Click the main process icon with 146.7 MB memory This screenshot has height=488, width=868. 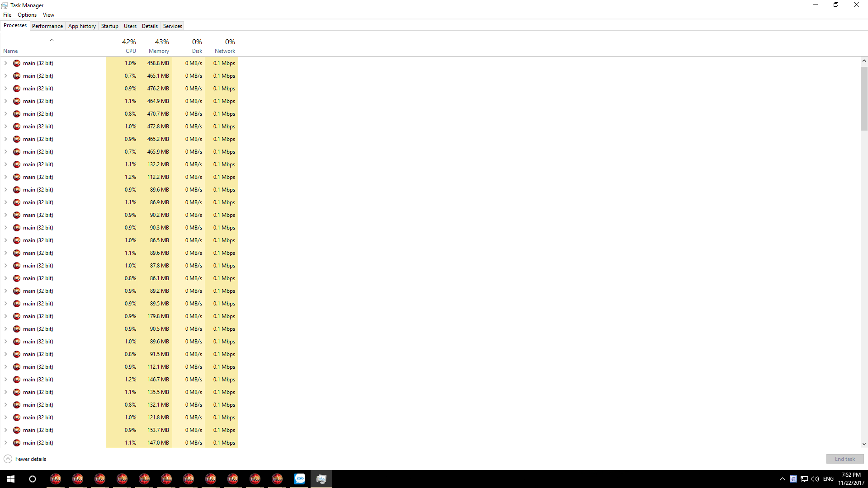coord(17,380)
